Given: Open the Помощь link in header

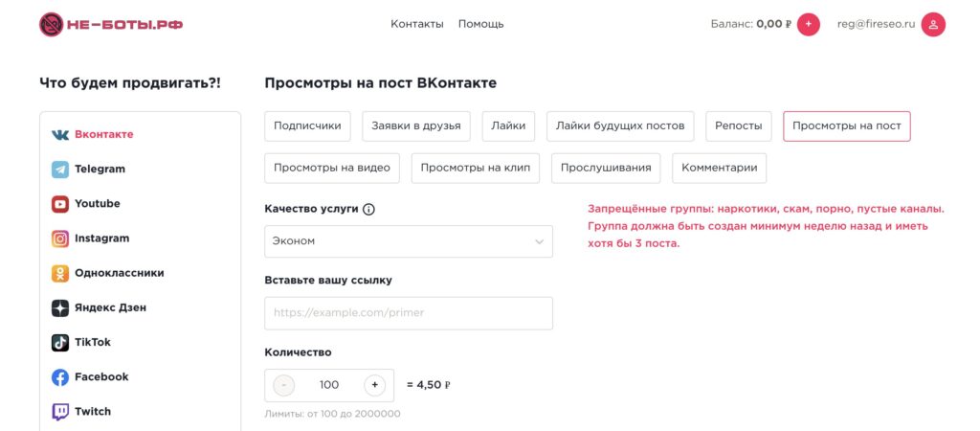Looking at the screenshot, I should point(480,24).
